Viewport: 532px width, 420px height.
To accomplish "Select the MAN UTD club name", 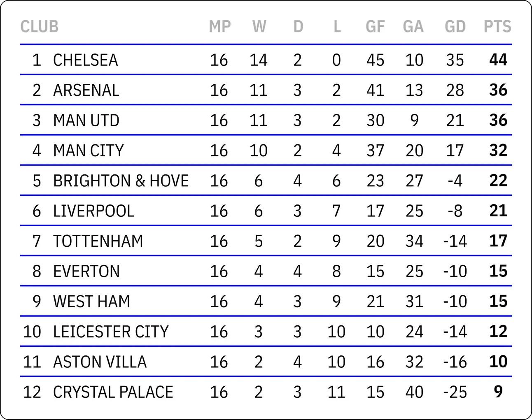I will (86, 121).
